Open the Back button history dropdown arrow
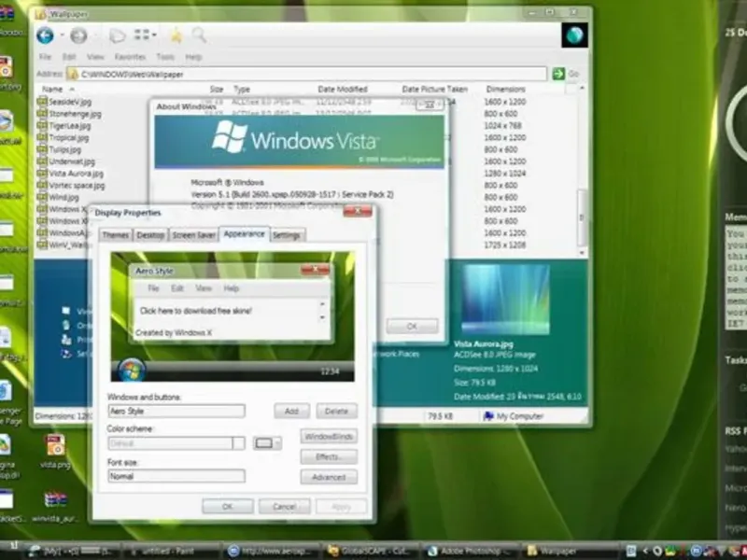 62,35
